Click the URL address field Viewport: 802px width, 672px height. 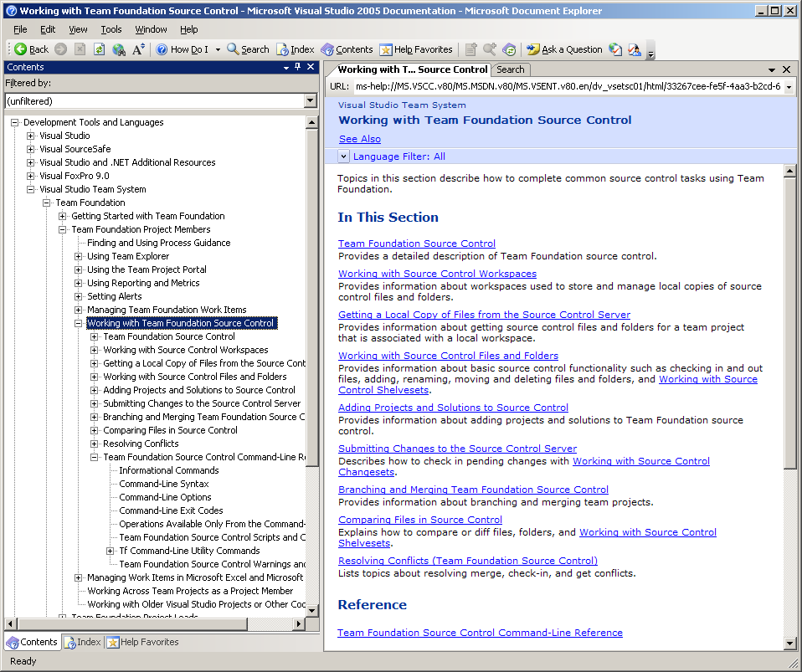click(x=568, y=86)
